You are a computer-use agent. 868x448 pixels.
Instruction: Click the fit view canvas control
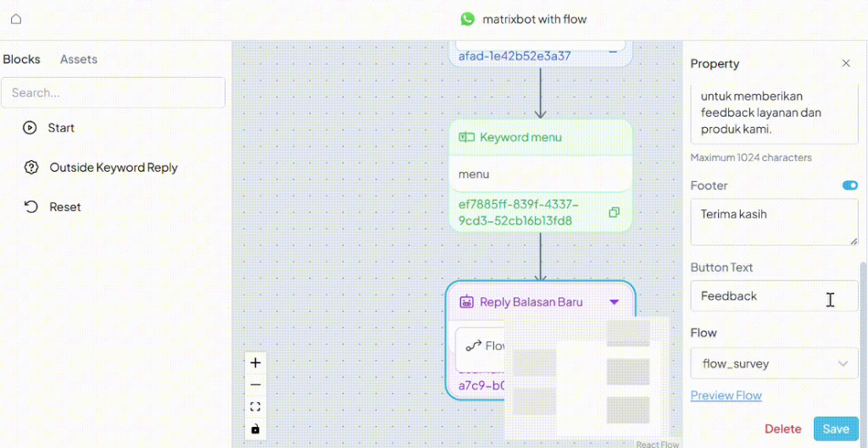[255, 407]
